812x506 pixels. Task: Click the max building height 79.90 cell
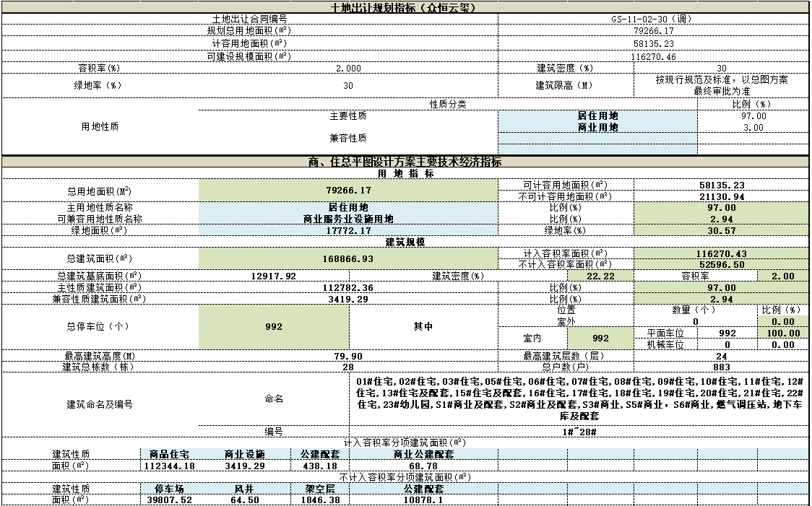[348, 356]
